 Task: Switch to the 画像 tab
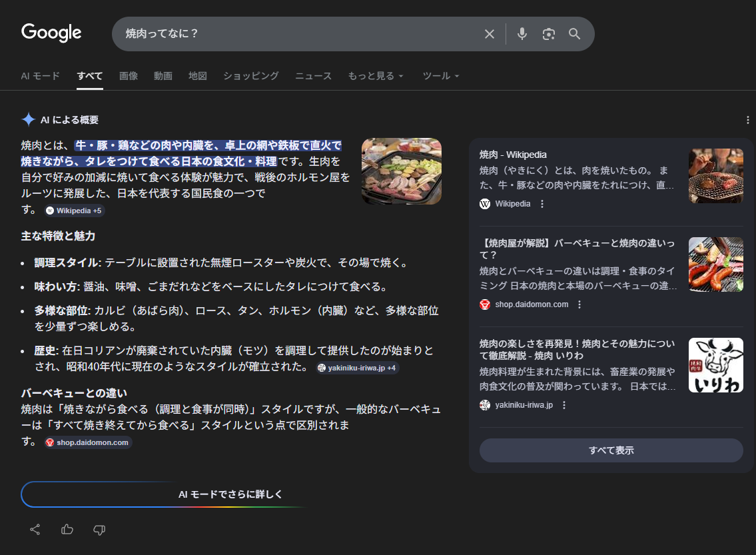coord(128,76)
